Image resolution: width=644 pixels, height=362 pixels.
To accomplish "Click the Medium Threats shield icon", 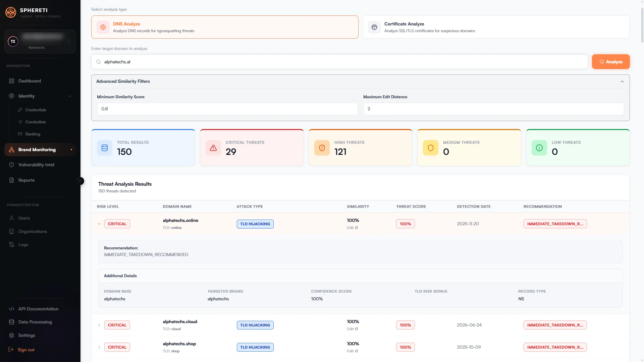I will tap(431, 148).
